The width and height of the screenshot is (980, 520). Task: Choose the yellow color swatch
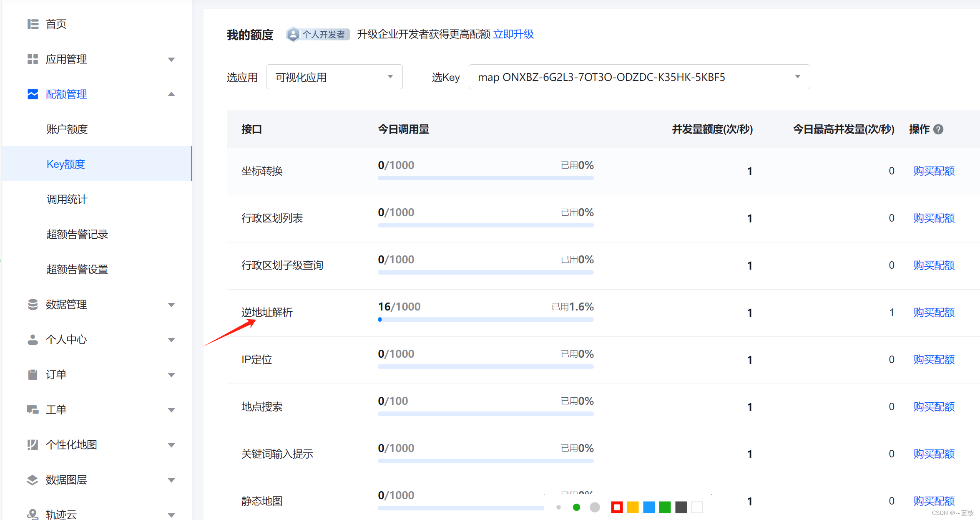tap(633, 507)
